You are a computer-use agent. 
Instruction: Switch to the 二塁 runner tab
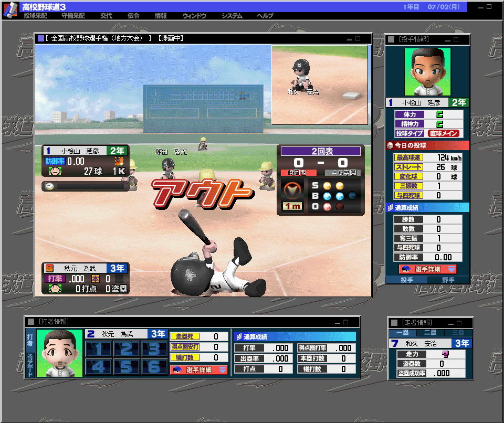click(x=429, y=333)
